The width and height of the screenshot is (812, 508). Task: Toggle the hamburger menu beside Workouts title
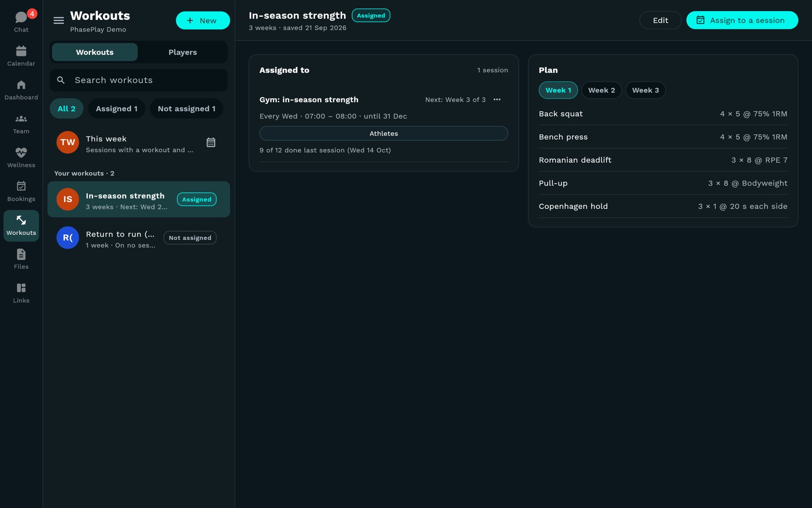pos(59,20)
